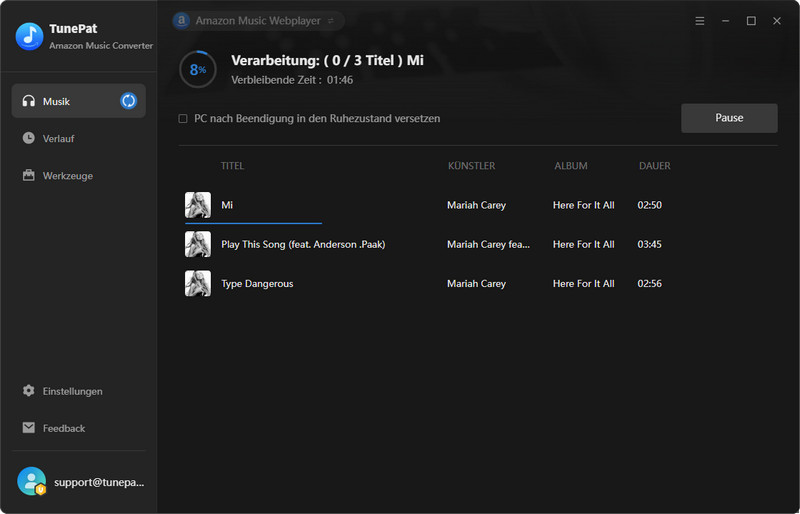Click the toolbox icon next to Werkzeuge
Image resolution: width=800 pixels, height=514 pixels.
[x=29, y=175]
